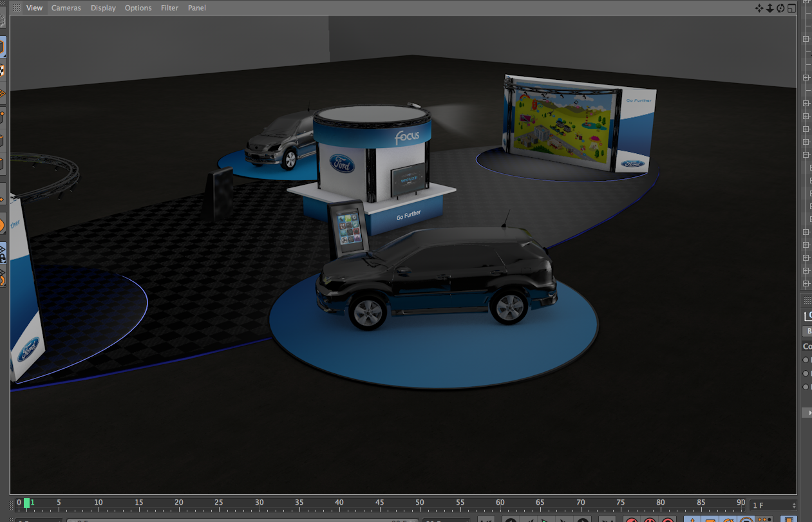Select the Model mode cube icon
812x522 pixels.
[2, 47]
